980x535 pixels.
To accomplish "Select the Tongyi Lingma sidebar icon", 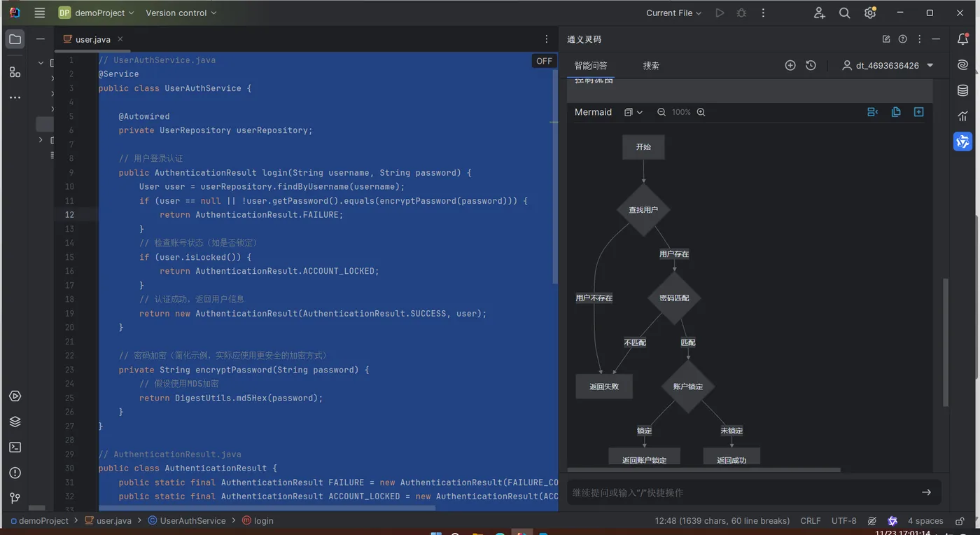I will pos(963,141).
